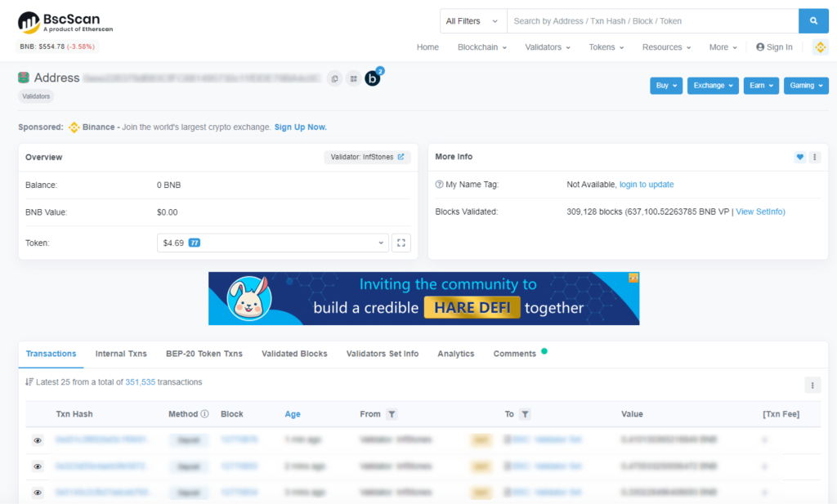The height and width of the screenshot is (504, 837).
Task: Open the Earn dropdown
Action: pyautogui.click(x=761, y=85)
